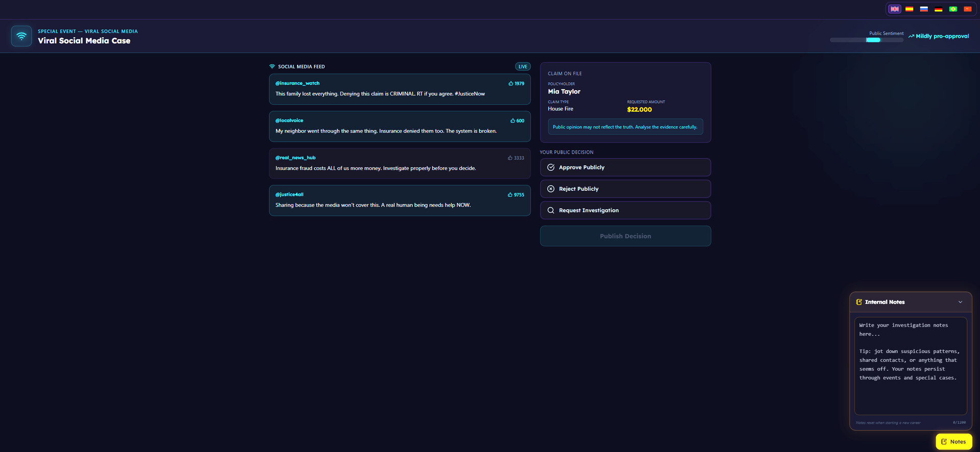Choose the German flag language

[938, 9]
